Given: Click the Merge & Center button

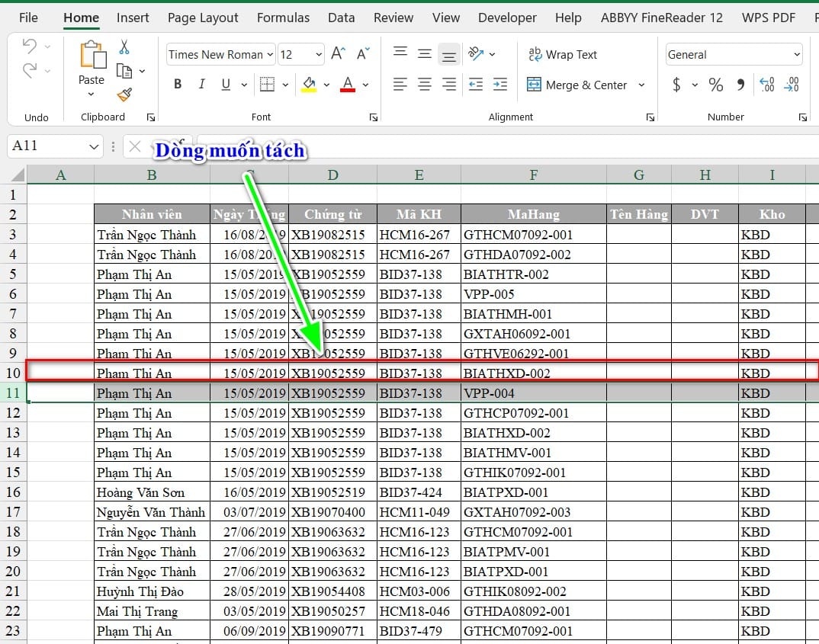Looking at the screenshot, I should coord(577,85).
